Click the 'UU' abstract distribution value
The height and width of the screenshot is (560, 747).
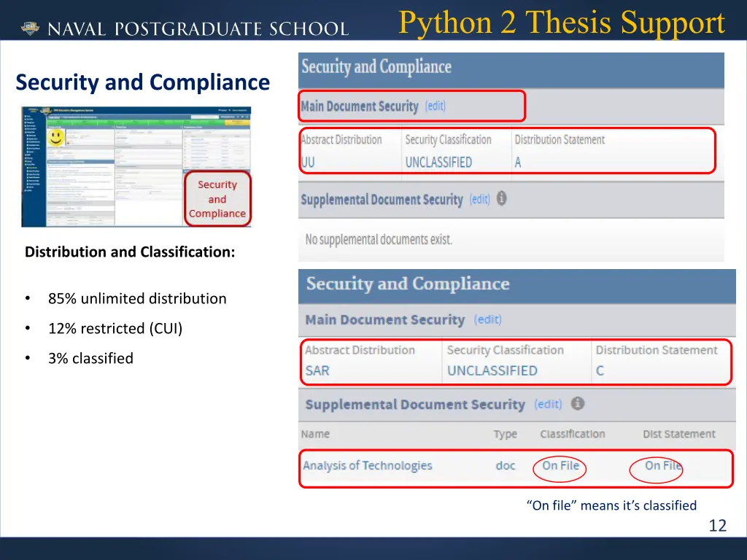(308, 163)
